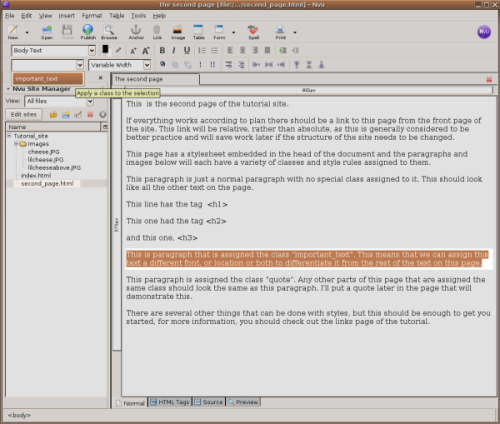Image resolution: width=500 pixels, height=424 pixels.
Task: Click the Browse magnifier icon
Action: (109, 32)
